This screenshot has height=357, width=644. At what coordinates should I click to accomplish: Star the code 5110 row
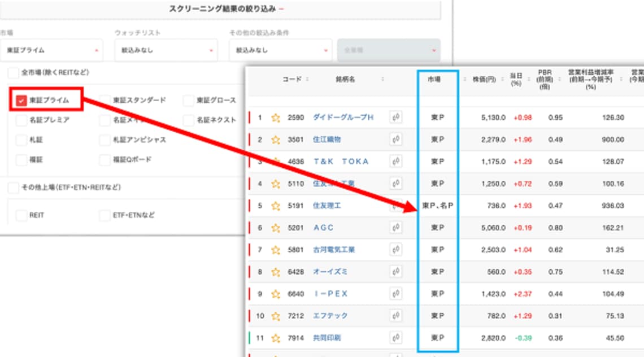pos(276,184)
